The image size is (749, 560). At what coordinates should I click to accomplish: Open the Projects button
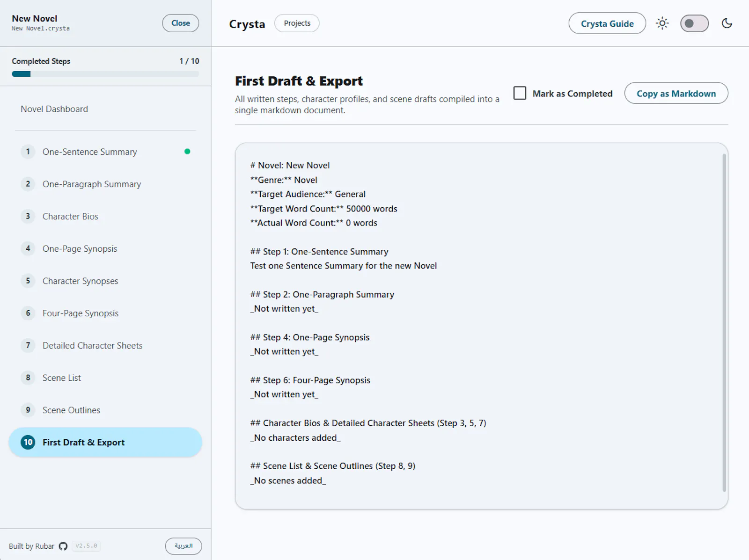(297, 23)
